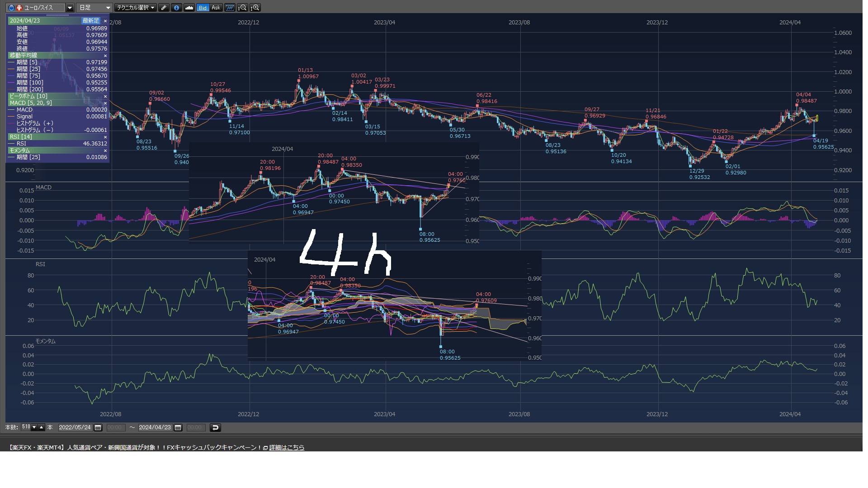Zoom out the chart with the magnifier-minus icon
868x488 pixels.
click(242, 8)
